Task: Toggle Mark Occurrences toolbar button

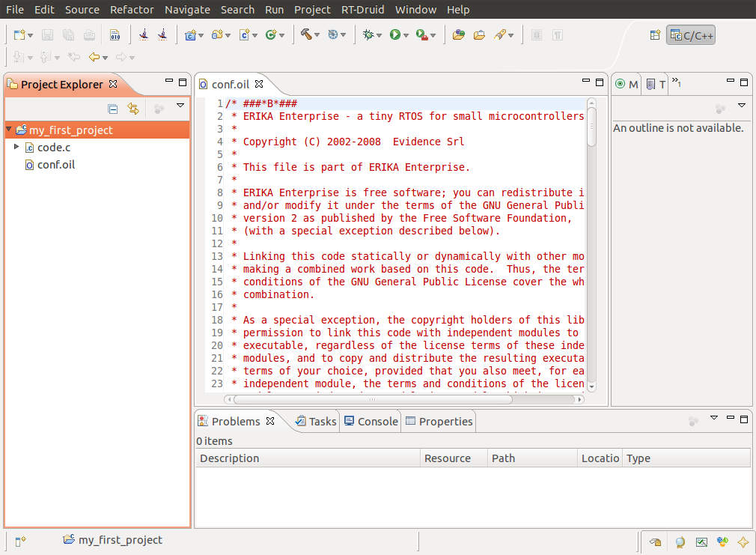Action: [537, 34]
